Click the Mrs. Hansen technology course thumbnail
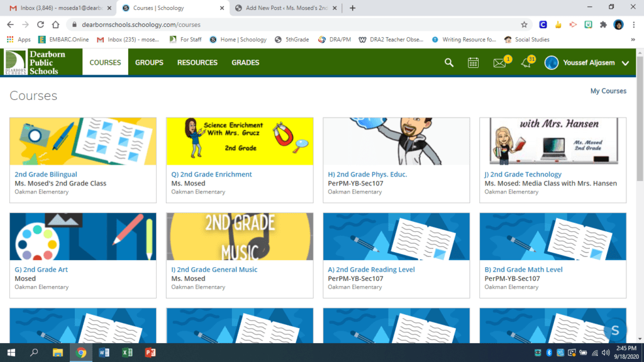The width and height of the screenshot is (644, 362). point(553,141)
